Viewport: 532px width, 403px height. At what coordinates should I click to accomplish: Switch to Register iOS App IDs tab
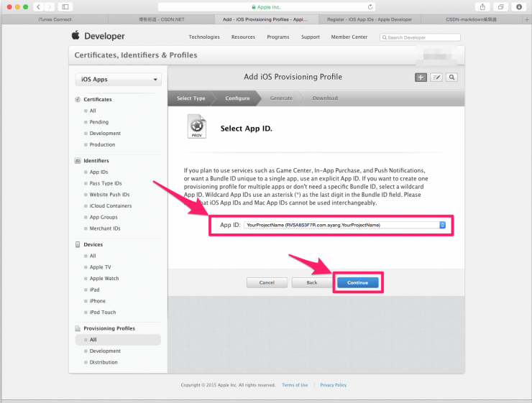370,19
